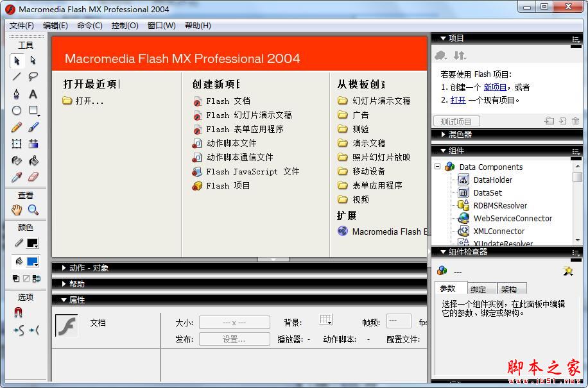Click the black and white default colors icon
The image size is (588, 388).
16,278
